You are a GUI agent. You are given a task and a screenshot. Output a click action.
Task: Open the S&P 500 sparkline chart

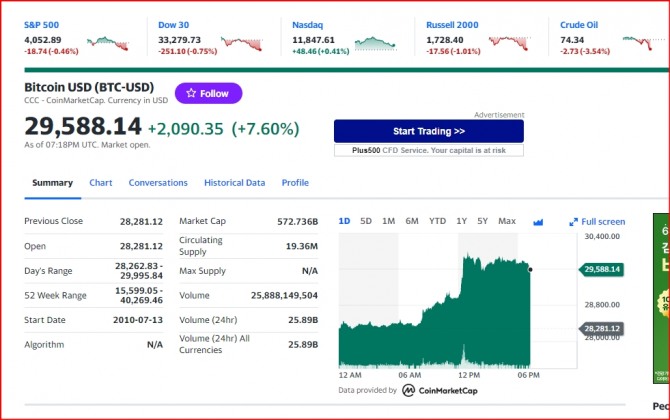click(x=108, y=43)
